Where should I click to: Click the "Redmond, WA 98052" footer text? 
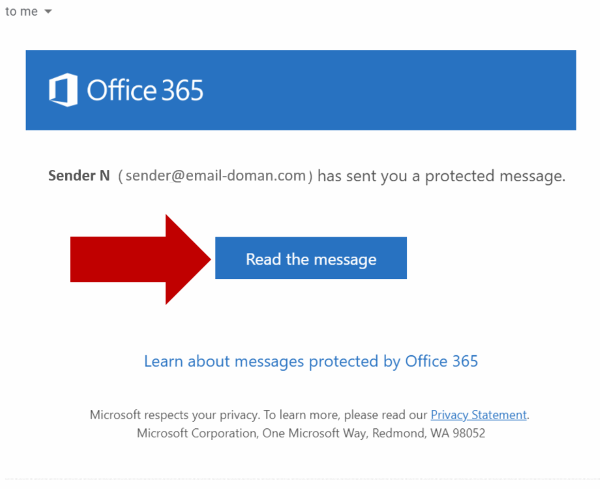tap(429, 433)
